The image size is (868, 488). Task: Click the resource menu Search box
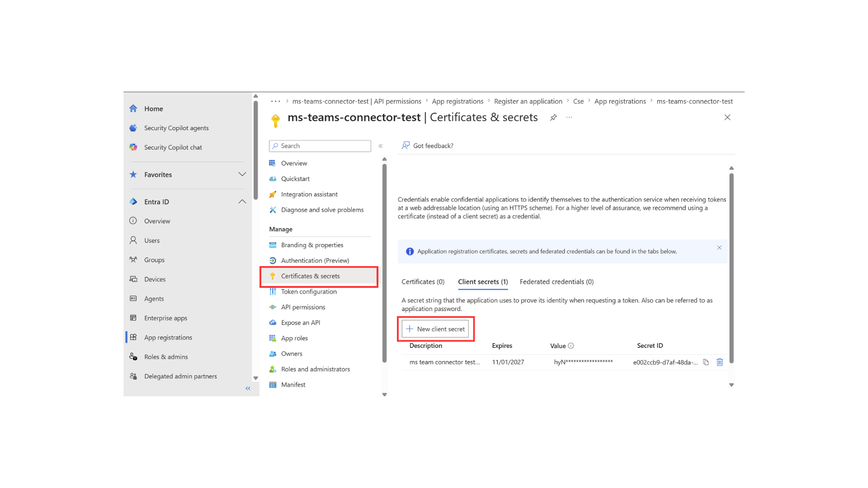320,146
